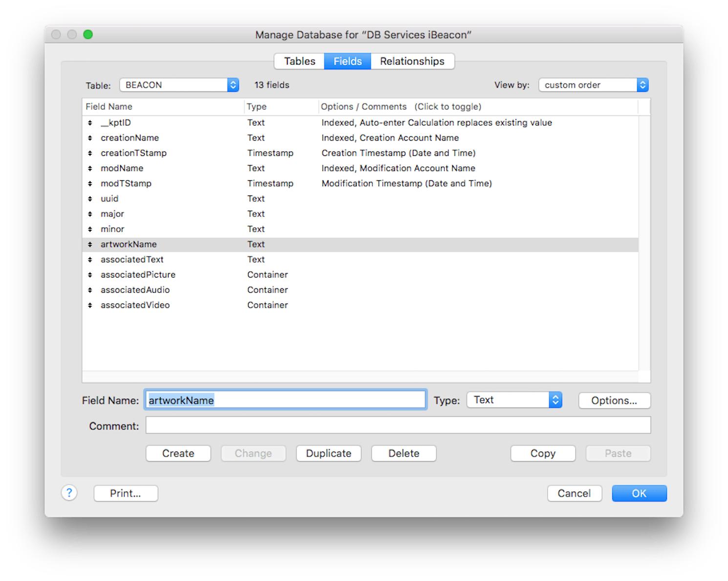Select the __kptID field name
This screenshot has width=728, height=581.
116,123
